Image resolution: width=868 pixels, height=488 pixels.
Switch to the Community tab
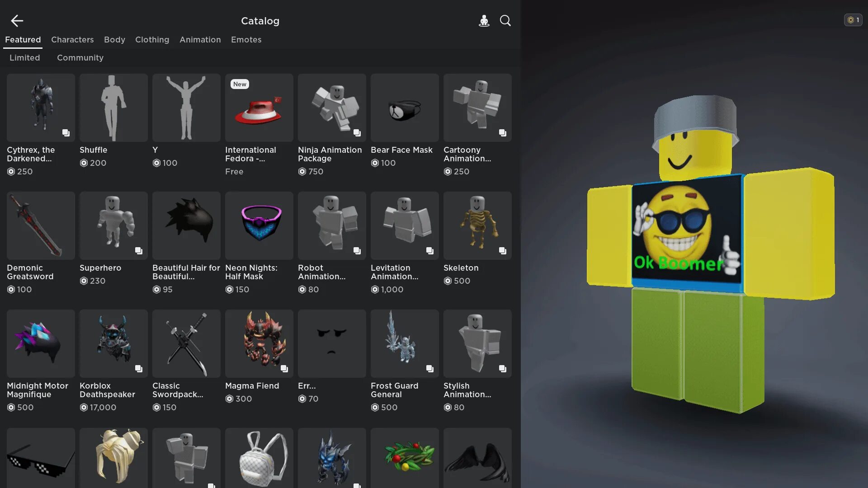tap(80, 58)
